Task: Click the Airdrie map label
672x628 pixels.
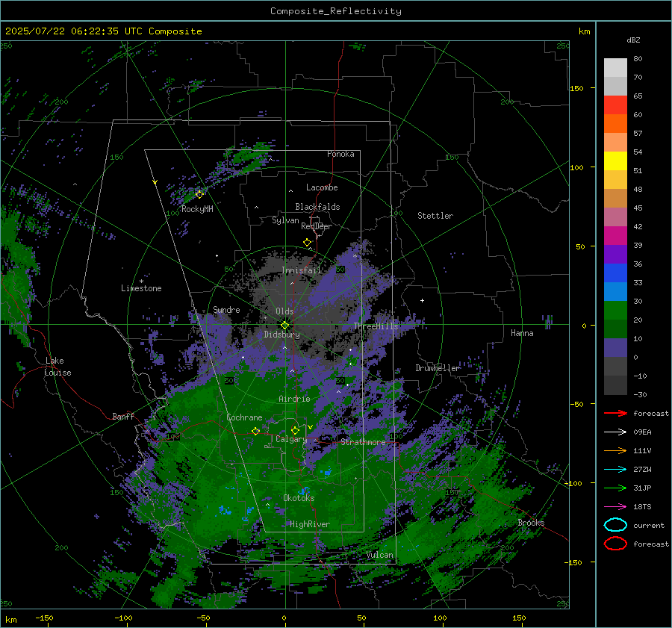Action: tap(294, 399)
